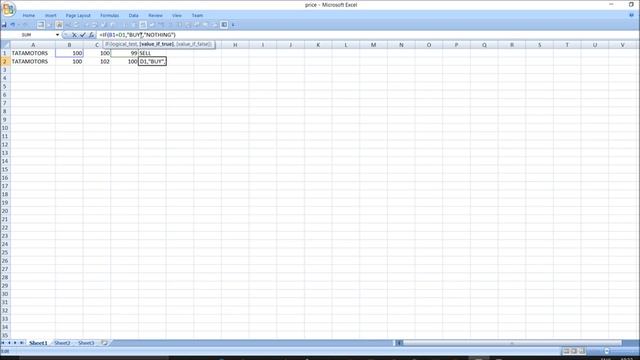Open the Insert ribbon tab
Viewport: 640px width, 360px height.
pyautogui.click(x=51, y=16)
